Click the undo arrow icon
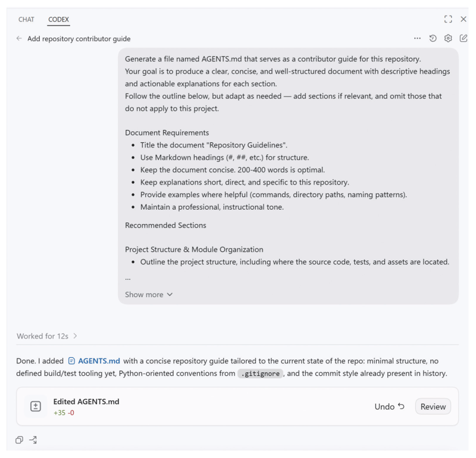 401,406
